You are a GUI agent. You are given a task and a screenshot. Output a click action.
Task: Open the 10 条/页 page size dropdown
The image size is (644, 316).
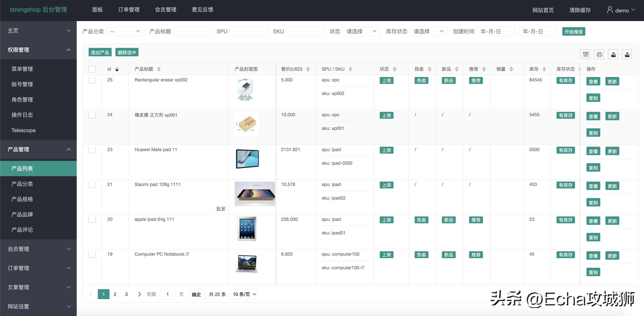click(x=244, y=294)
